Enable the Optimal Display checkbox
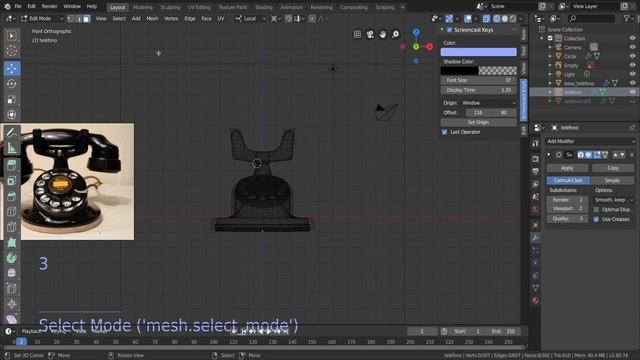640x360 pixels. tap(596, 209)
